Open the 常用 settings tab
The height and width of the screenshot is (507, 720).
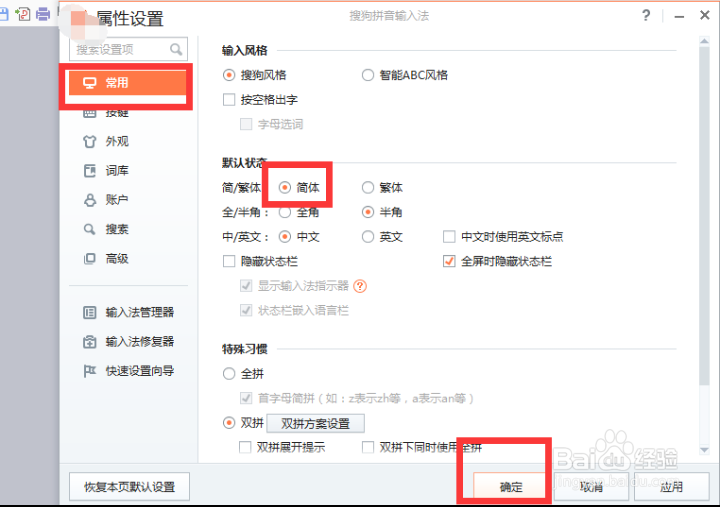[127, 83]
